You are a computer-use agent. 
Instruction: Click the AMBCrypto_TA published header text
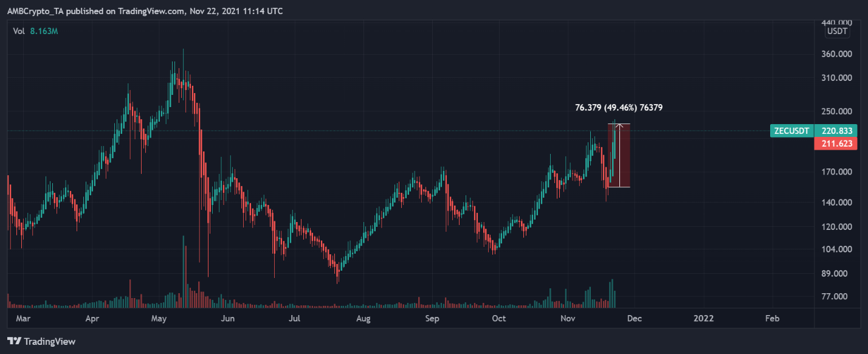145,11
